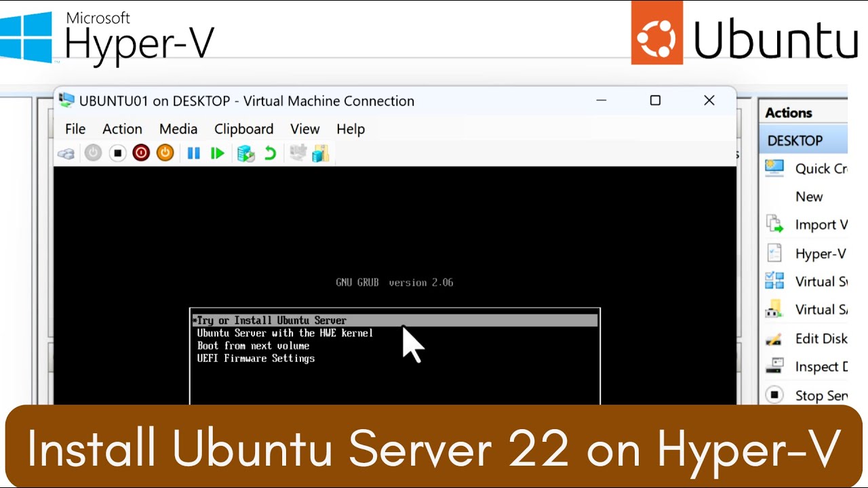This screenshot has height=488, width=868.
Task: Pause the virtual machine
Action: tap(193, 153)
